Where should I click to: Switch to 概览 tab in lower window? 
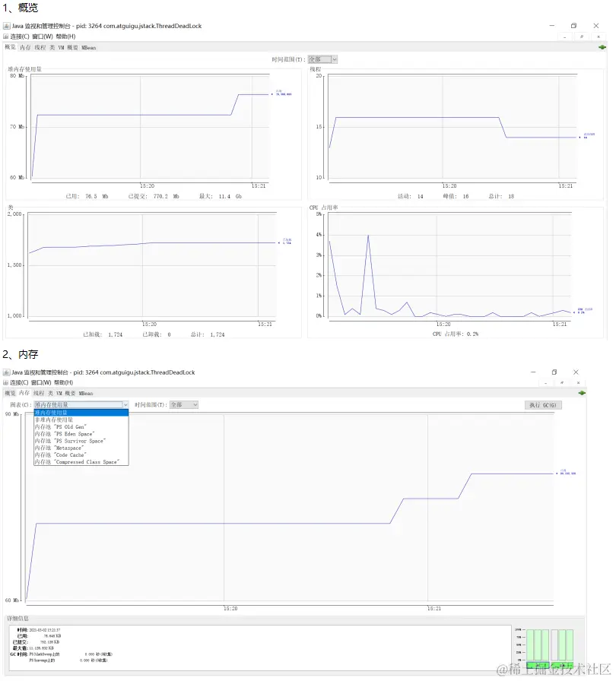[11, 393]
